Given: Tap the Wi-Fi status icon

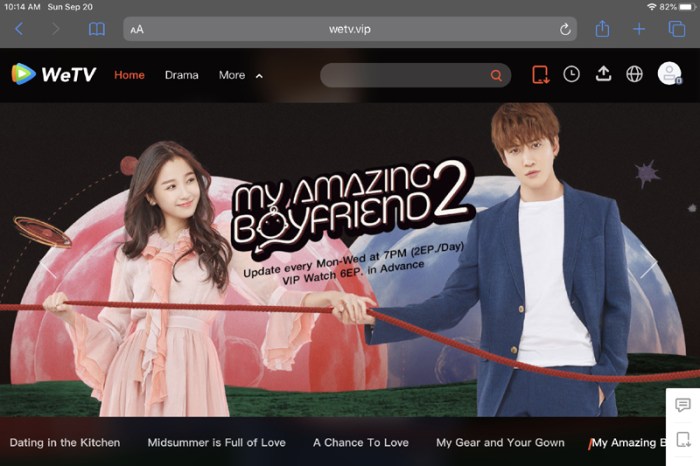Looking at the screenshot, I should pyautogui.click(x=652, y=7).
